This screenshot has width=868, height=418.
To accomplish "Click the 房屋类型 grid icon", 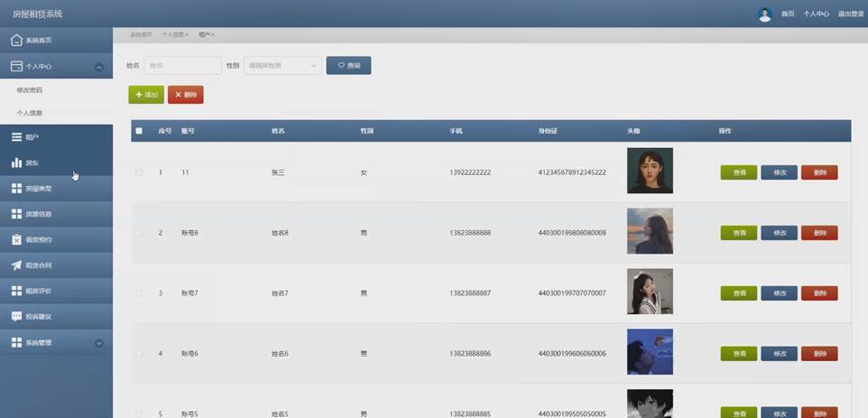I will (x=16, y=189).
